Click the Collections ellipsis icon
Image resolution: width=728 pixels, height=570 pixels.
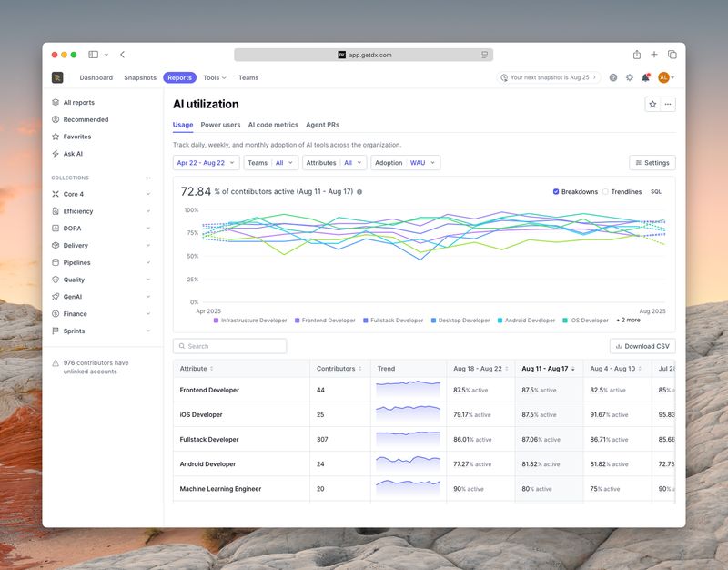[148, 178]
